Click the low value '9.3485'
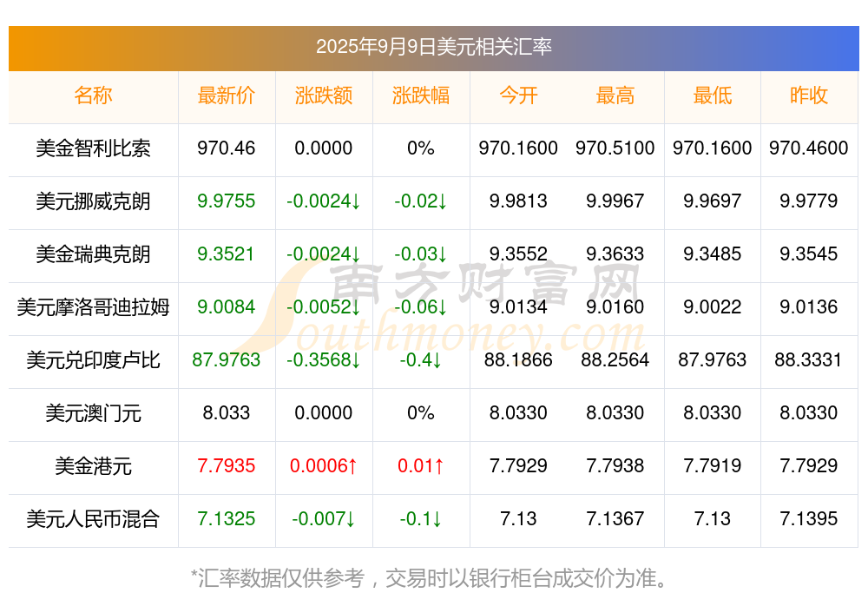 coord(713,254)
